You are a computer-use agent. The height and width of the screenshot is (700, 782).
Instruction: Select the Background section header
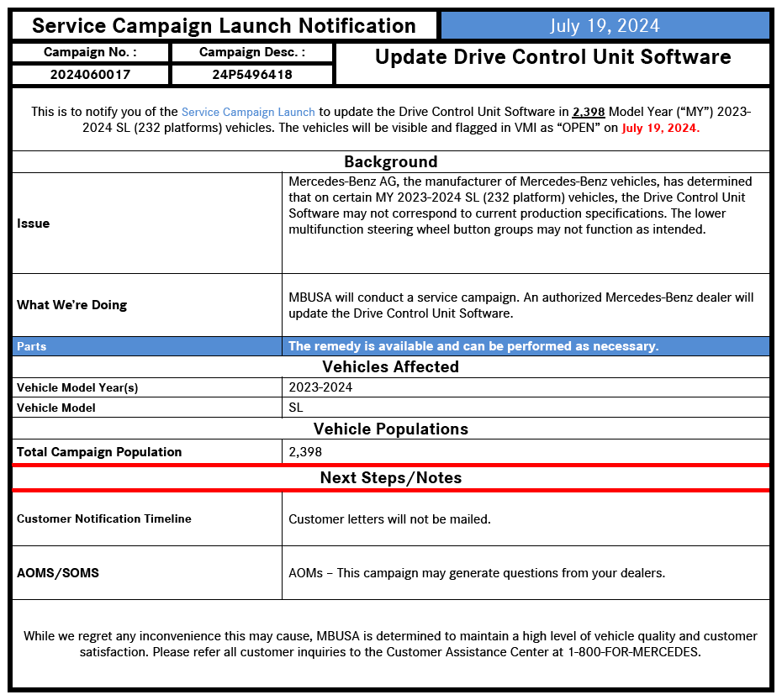390,162
